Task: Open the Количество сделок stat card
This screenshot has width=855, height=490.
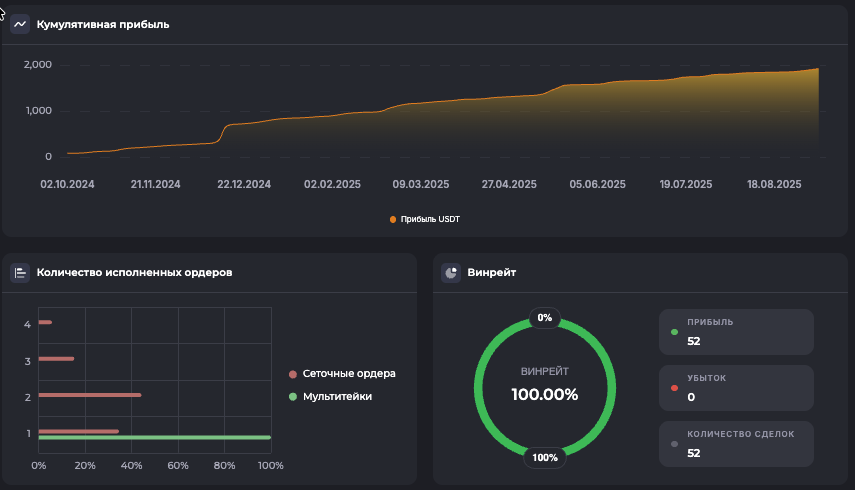Action: [x=736, y=444]
